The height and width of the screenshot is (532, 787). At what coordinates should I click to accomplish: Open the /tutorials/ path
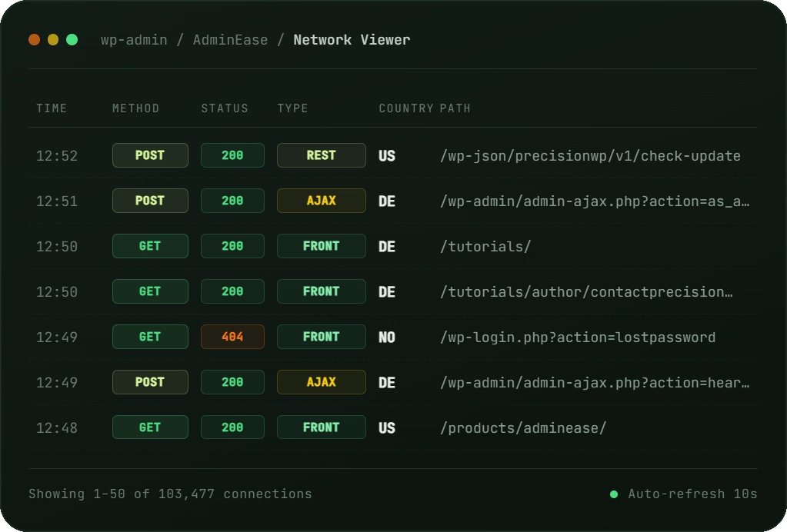485,247
